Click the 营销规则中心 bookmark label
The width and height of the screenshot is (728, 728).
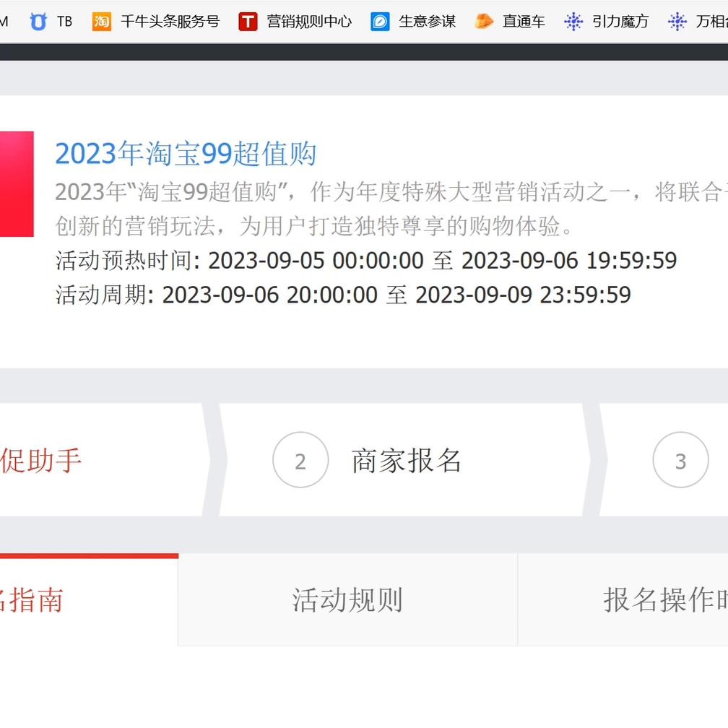(309, 22)
